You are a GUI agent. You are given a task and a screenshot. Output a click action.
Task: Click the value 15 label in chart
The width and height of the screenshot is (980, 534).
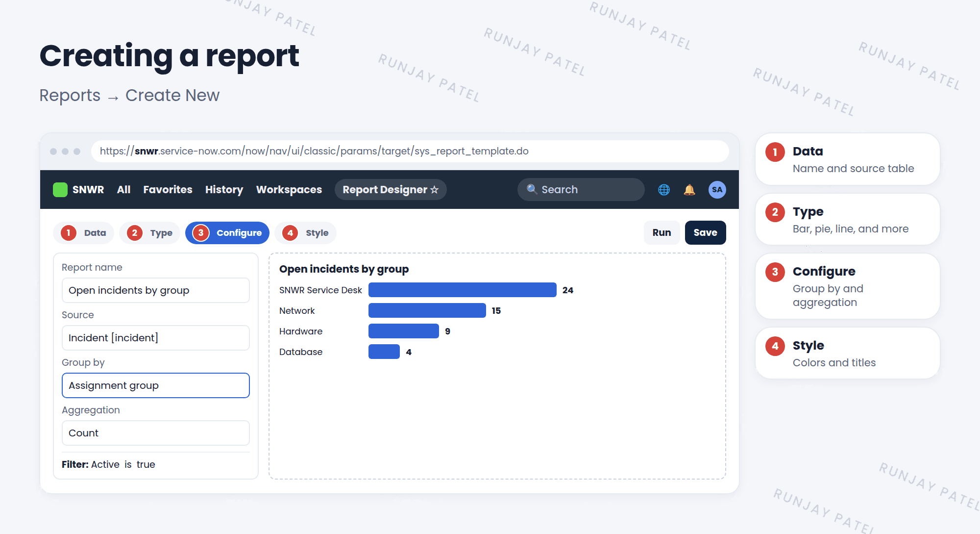pyautogui.click(x=496, y=311)
